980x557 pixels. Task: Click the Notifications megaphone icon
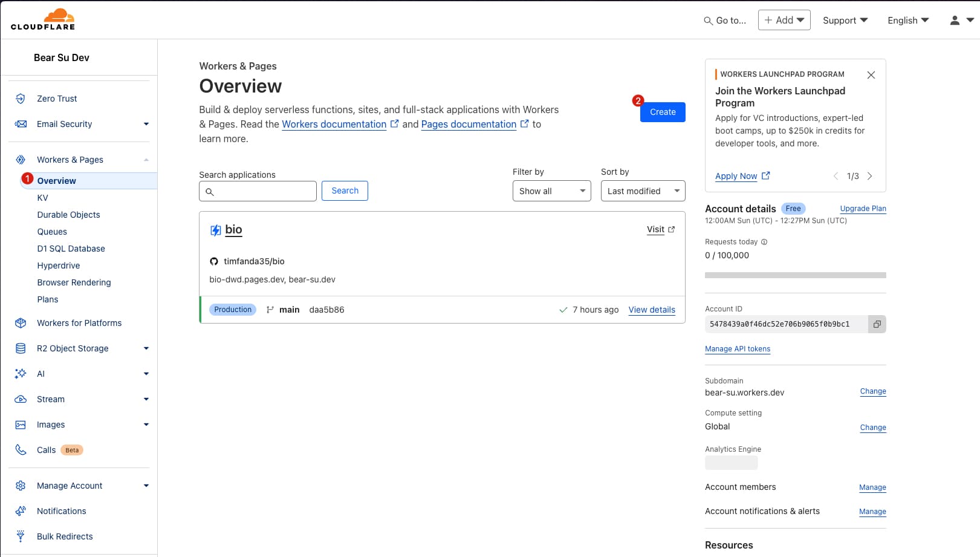coord(21,511)
